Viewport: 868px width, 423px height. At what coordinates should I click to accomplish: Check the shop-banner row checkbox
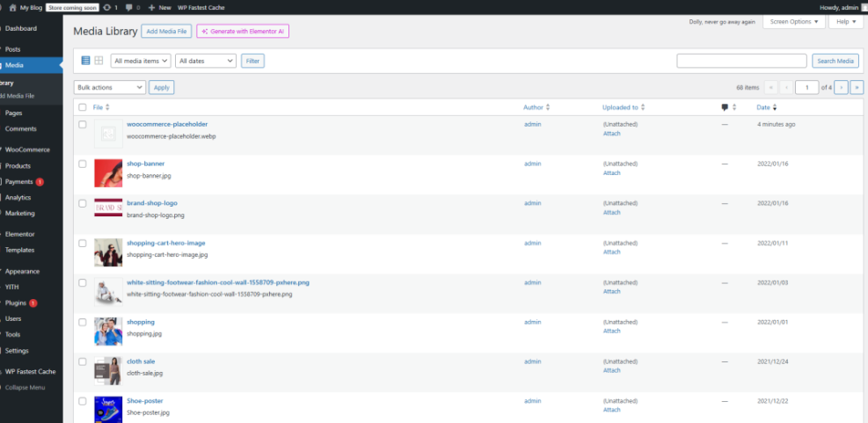[x=83, y=164]
